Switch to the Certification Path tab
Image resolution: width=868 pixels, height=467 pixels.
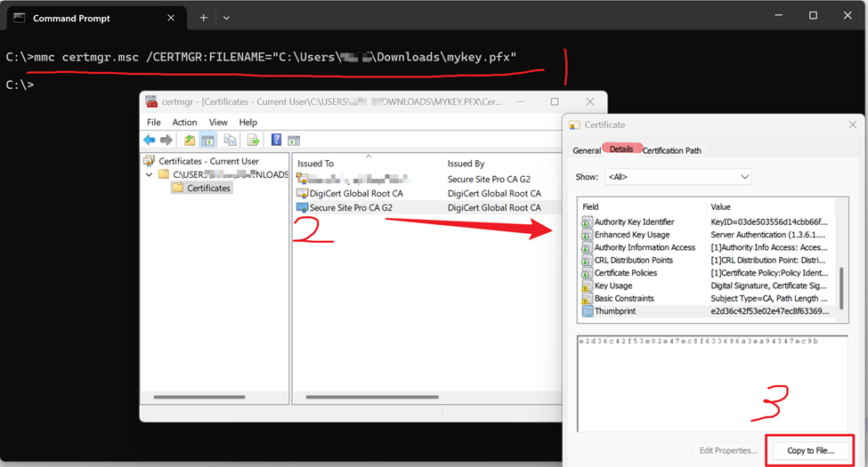[671, 150]
